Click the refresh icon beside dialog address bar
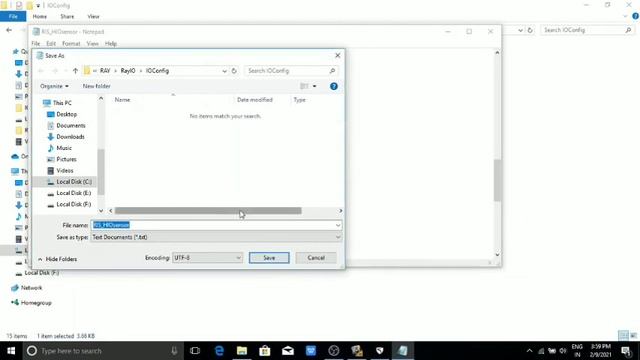 (234, 71)
